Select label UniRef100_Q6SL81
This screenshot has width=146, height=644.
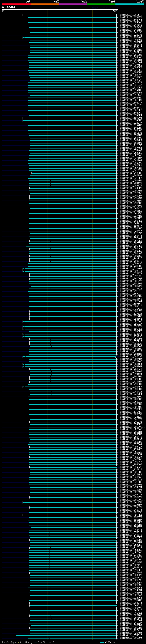coord(131,55)
